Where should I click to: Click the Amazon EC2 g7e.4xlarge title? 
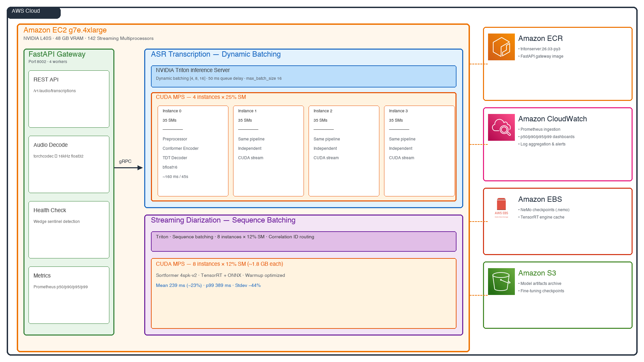pos(65,30)
